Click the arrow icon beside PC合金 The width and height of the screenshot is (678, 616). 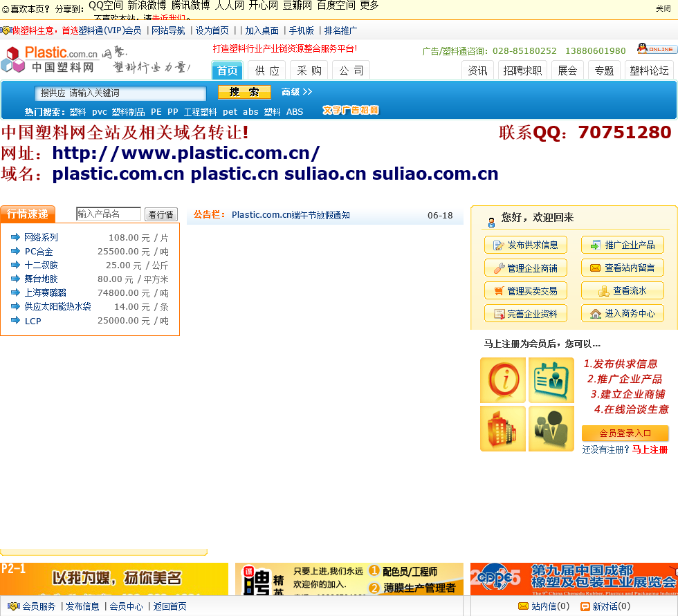tap(15, 251)
